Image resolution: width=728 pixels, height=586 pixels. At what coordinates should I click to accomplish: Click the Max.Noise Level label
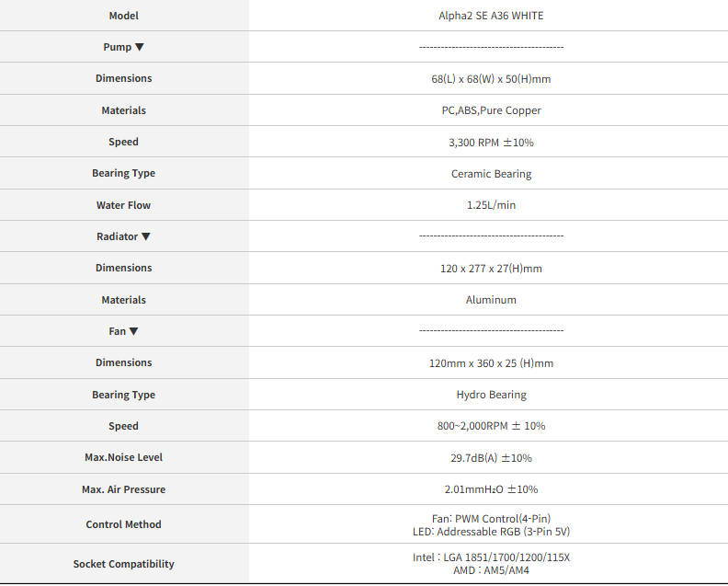(123, 457)
